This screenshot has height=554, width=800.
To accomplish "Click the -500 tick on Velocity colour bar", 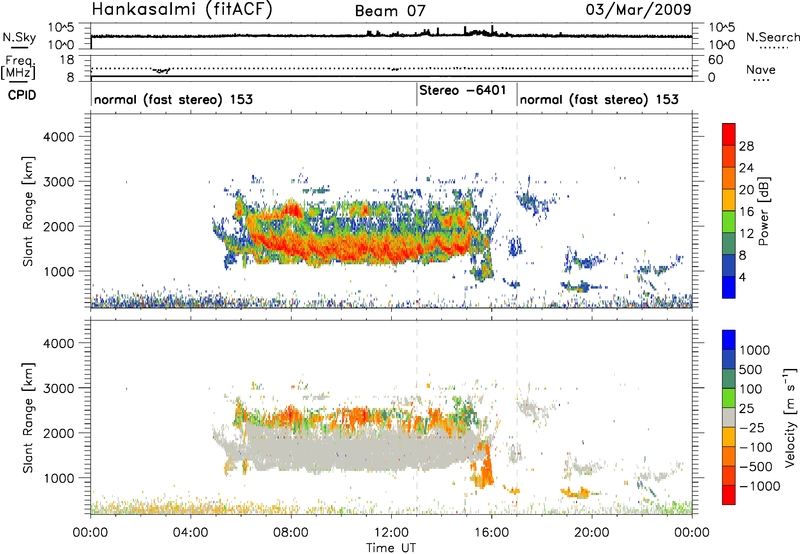I will coord(756,467).
